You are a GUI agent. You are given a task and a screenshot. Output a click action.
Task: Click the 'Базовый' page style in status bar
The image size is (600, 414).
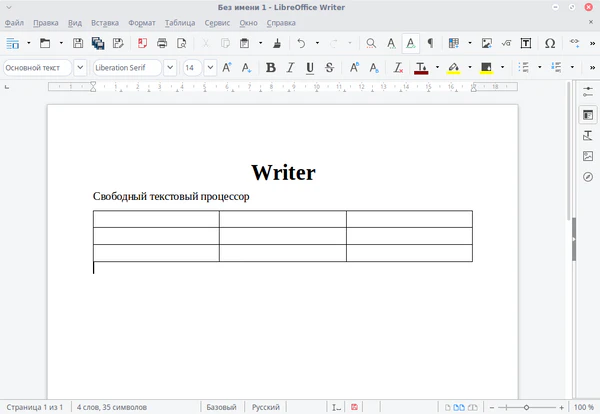pos(221,407)
